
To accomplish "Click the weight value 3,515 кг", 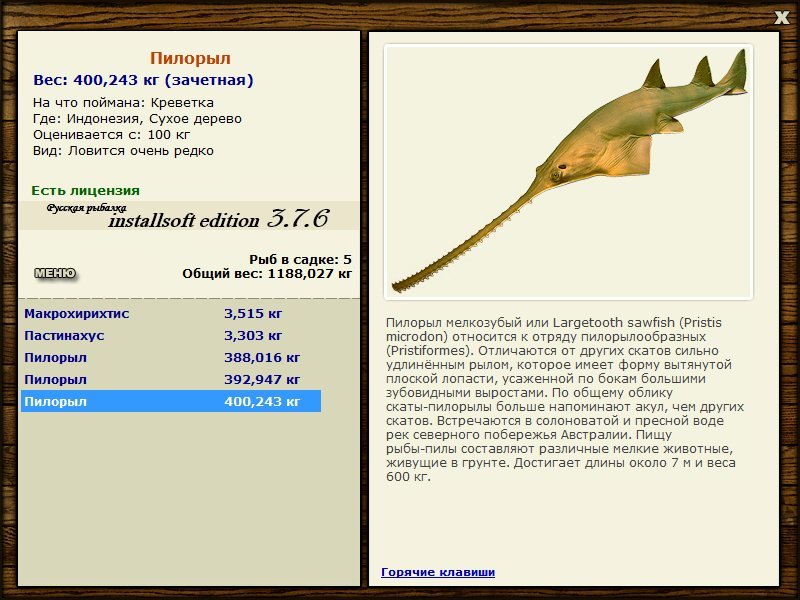I will [x=253, y=313].
